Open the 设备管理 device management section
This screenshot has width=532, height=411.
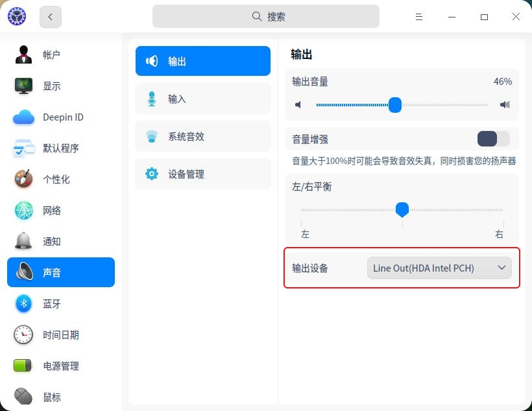203,174
